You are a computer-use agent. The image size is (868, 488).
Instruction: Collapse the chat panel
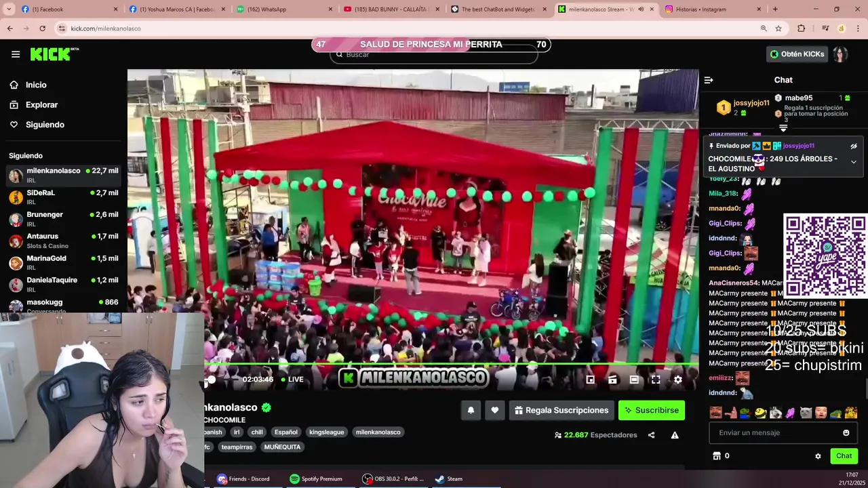pyautogui.click(x=709, y=80)
